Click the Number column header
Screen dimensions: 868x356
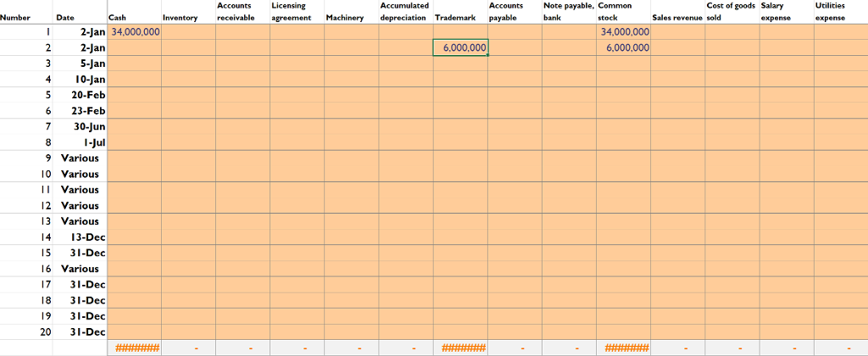[x=26, y=12]
